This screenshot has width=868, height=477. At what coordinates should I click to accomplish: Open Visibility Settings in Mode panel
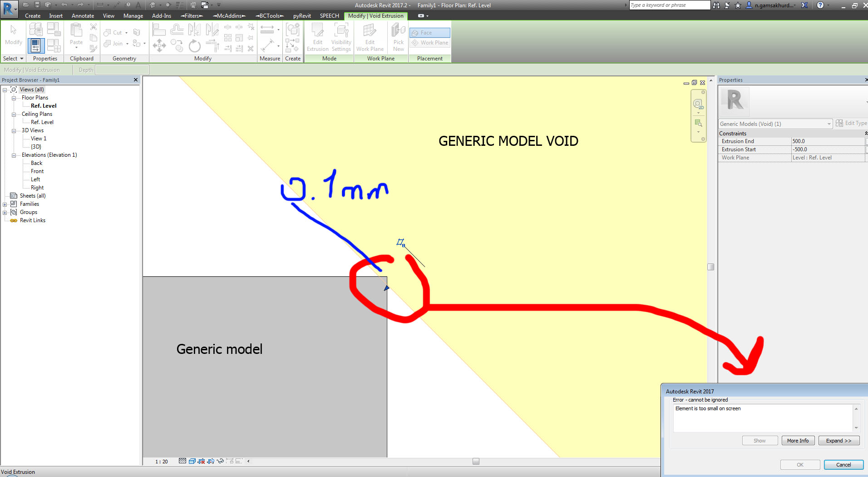pos(341,37)
